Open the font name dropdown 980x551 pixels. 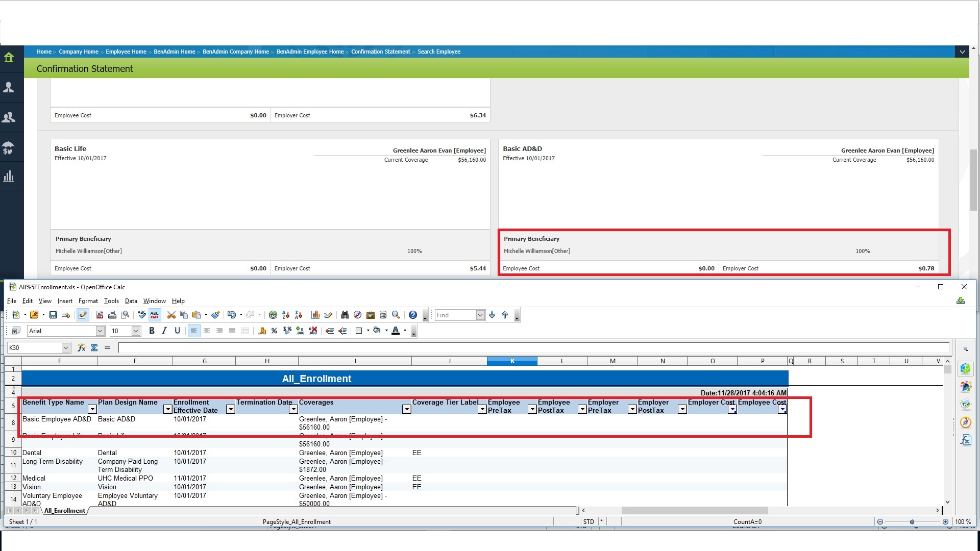100,331
